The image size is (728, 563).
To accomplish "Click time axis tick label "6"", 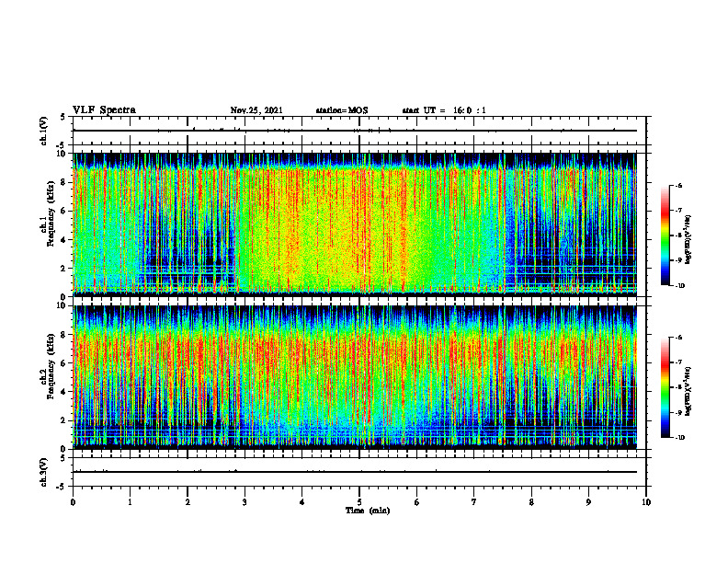I will tap(417, 502).
